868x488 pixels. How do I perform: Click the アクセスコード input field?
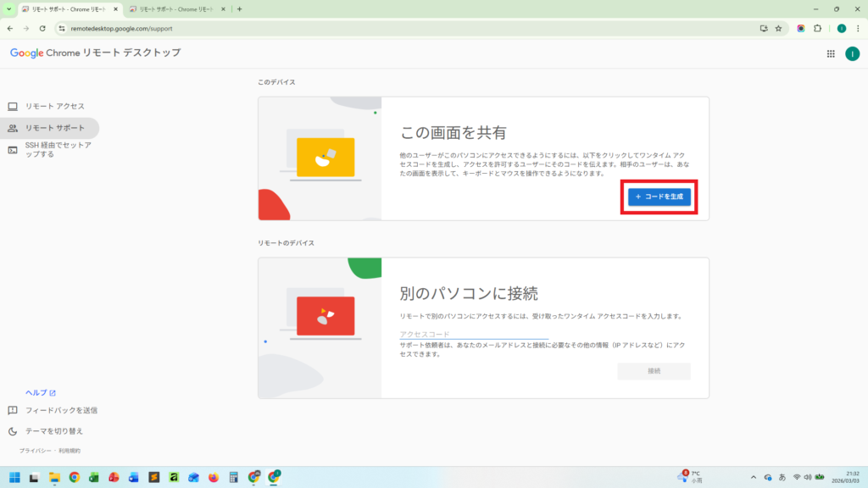point(474,334)
